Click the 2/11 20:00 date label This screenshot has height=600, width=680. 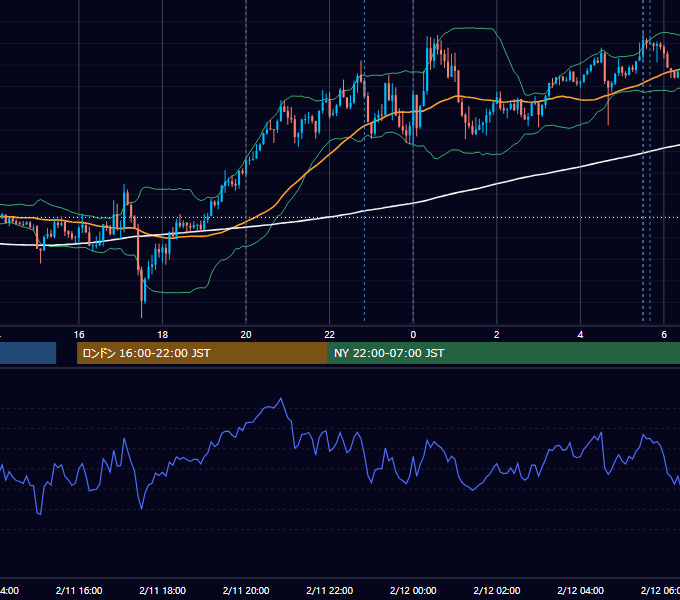246,590
